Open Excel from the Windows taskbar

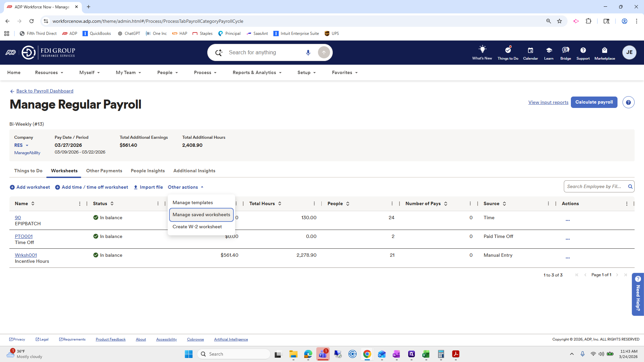click(x=426, y=354)
